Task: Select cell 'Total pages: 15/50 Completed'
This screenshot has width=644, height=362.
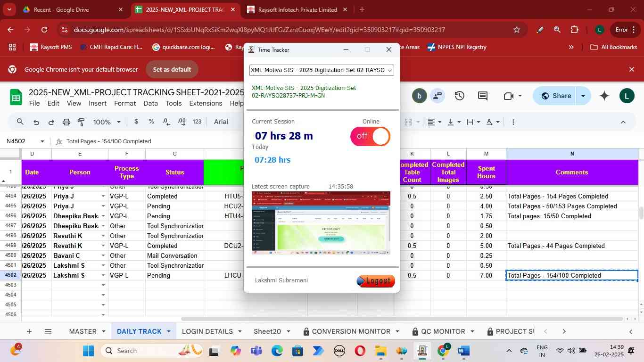Action: 572,216
